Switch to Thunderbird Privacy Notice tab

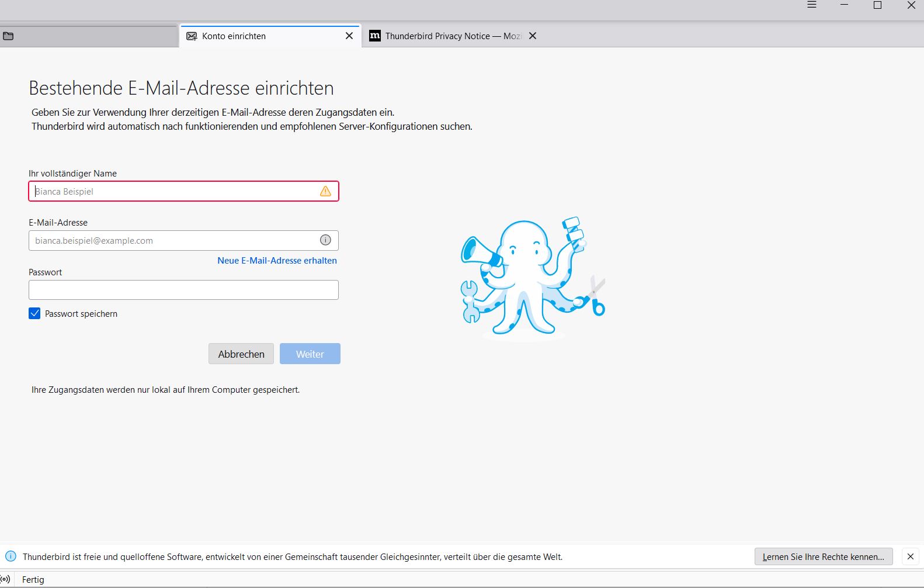click(x=453, y=36)
